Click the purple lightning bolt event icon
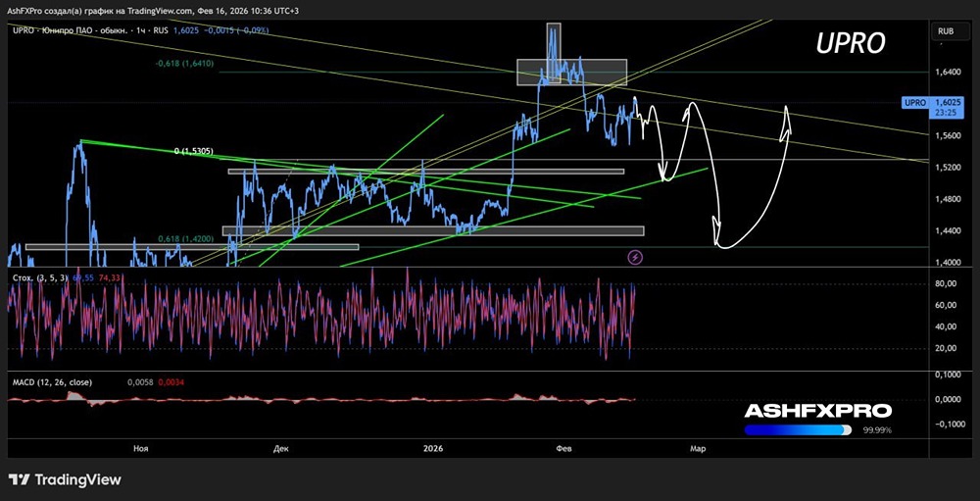Image resolution: width=980 pixels, height=501 pixels. 636,257
